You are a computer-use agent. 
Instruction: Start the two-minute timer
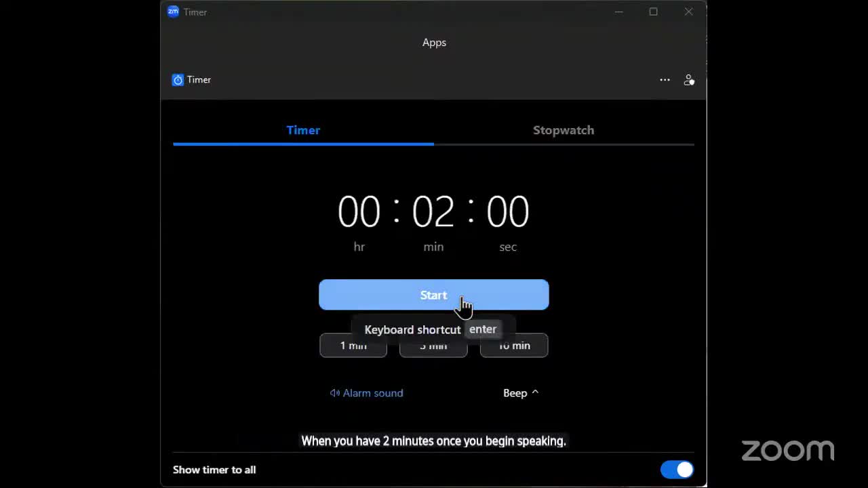click(x=434, y=295)
